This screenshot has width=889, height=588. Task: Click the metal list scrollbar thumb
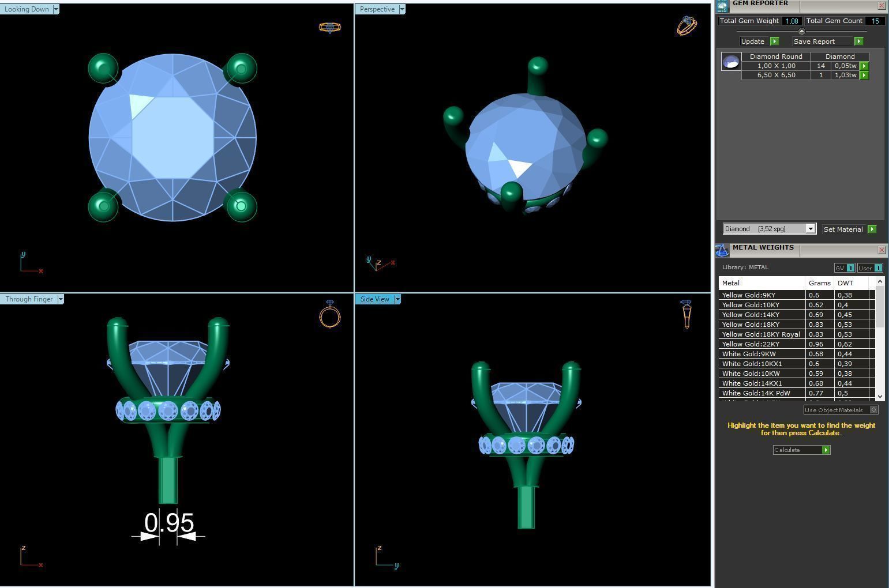tap(880, 307)
